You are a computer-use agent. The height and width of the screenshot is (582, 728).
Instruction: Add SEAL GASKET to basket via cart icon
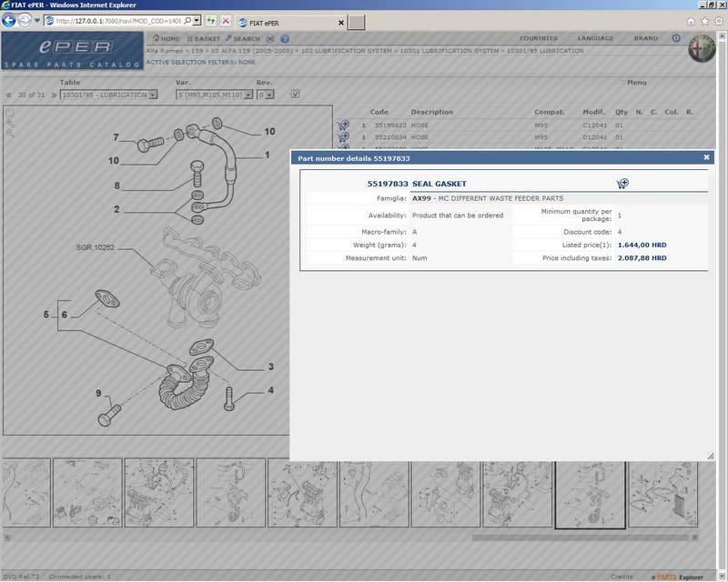(622, 184)
